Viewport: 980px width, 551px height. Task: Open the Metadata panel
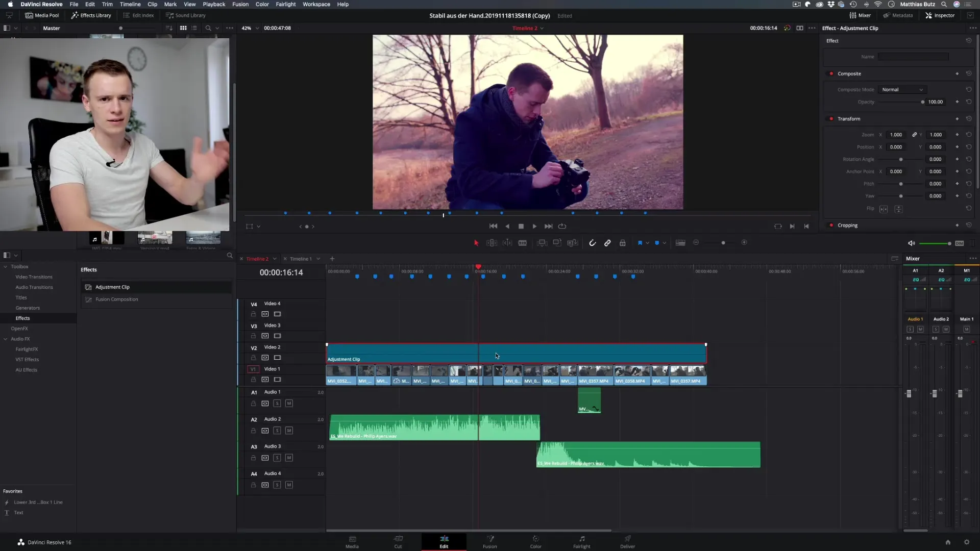pos(898,15)
